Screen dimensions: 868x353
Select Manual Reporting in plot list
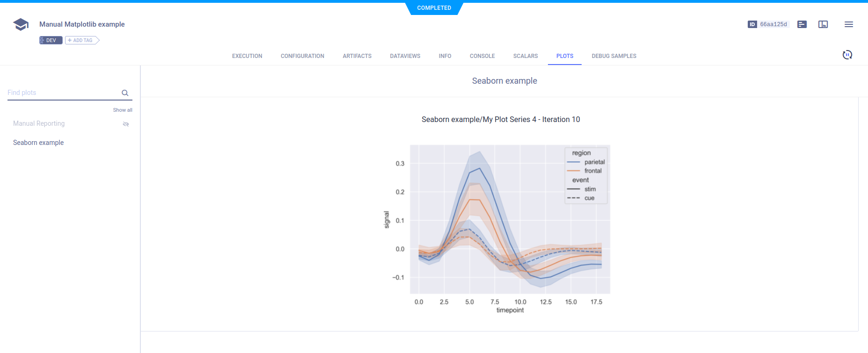coord(39,123)
